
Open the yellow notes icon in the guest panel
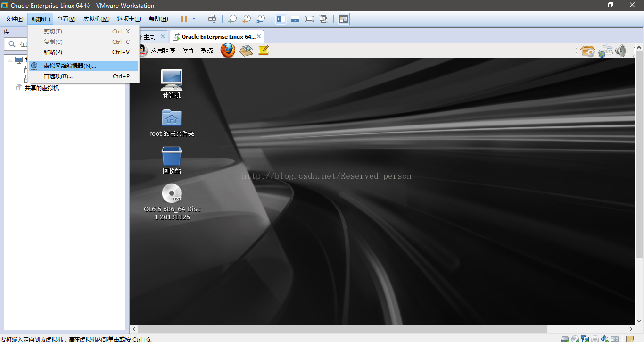tap(264, 50)
